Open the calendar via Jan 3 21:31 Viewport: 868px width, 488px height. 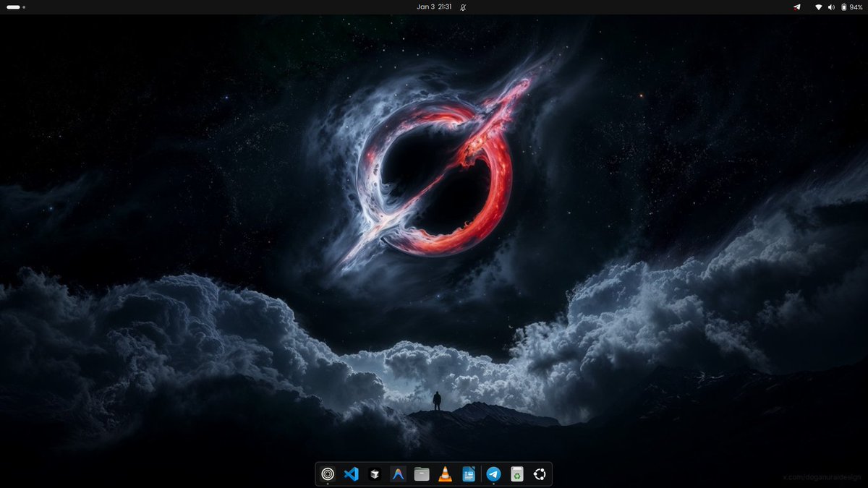tap(434, 7)
